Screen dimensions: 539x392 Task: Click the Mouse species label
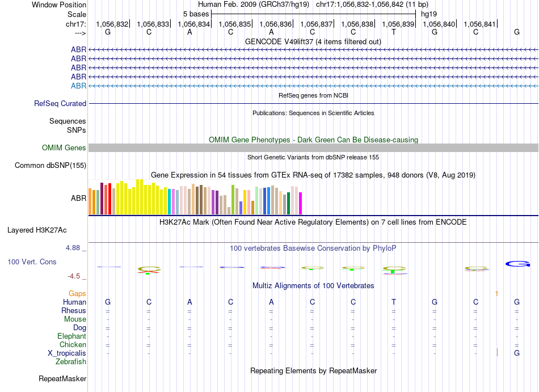[x=75, y=319]
